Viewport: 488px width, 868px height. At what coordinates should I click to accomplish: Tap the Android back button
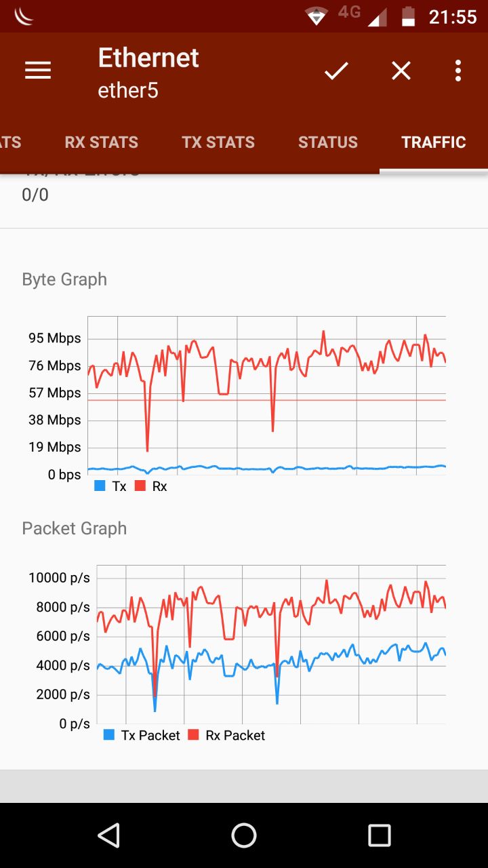click(x=108, y=835)
